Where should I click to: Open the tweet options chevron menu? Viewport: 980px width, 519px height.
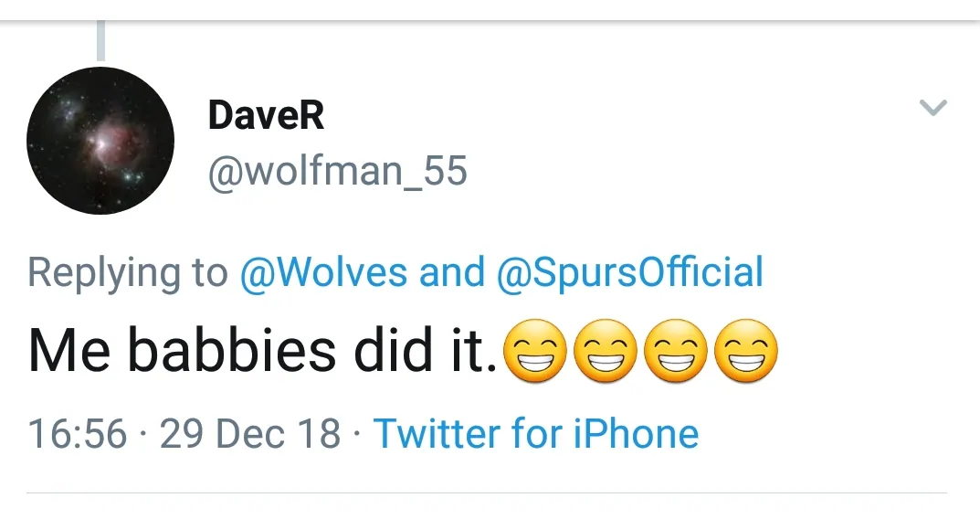click(x=933, y=108)
